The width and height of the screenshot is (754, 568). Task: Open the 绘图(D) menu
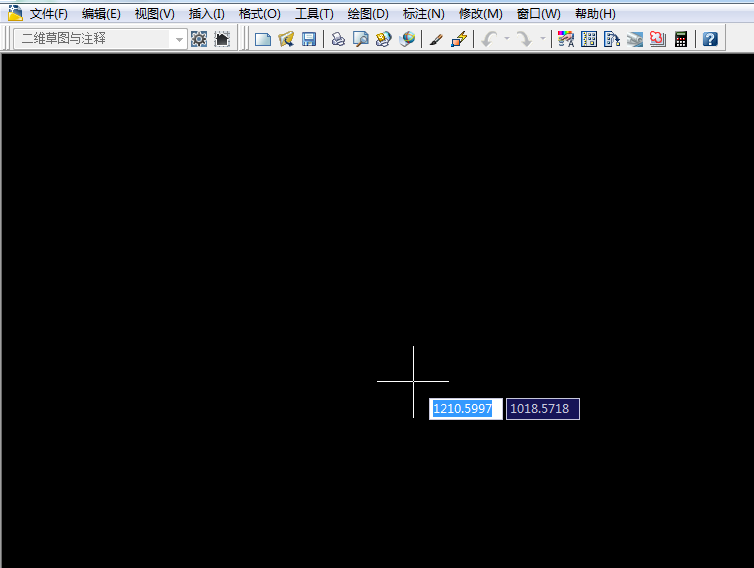click(x=368, y=14)
